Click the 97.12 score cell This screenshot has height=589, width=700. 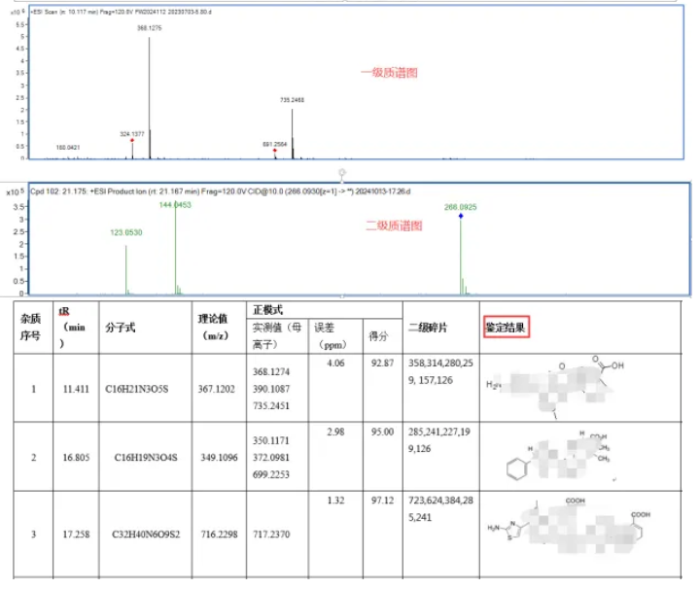pos(381,499)
